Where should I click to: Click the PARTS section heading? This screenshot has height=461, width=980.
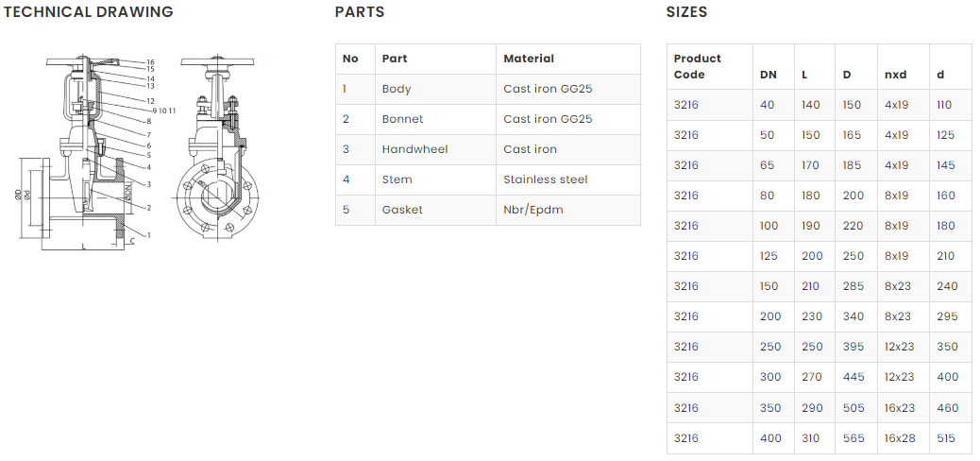click(x=360, y=12)
